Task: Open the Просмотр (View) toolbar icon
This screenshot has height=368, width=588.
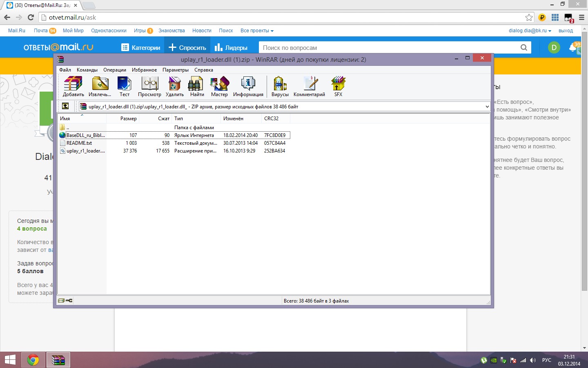Action: (149, 86)
